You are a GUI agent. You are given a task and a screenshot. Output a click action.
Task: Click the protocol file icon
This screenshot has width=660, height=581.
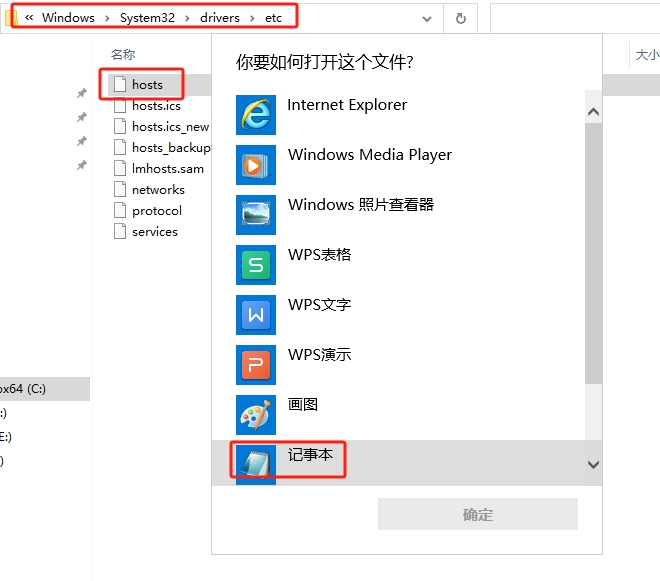point(120,210)
